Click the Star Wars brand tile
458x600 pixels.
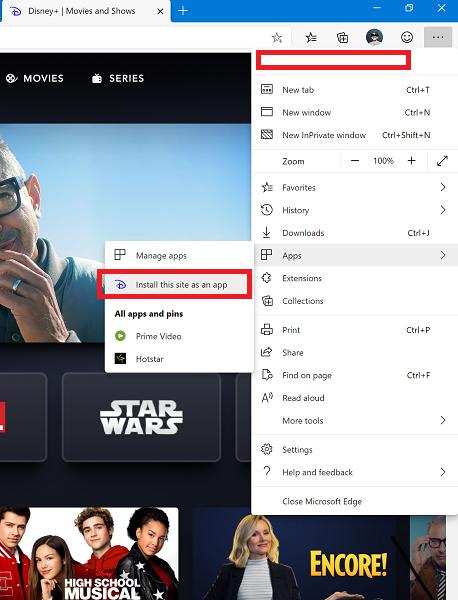point(141,417)
